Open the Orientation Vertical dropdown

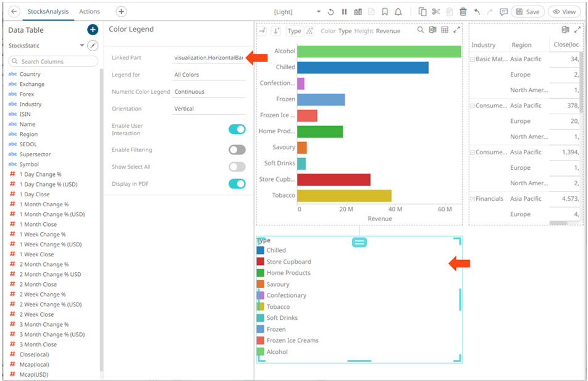point(209,109)
